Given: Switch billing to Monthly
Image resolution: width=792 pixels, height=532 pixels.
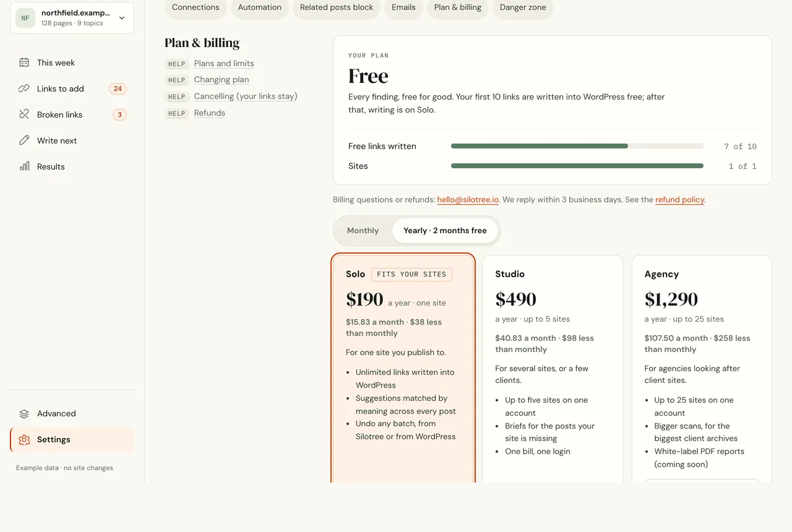Looking at the screenshot, I should [x=363, y=231].
